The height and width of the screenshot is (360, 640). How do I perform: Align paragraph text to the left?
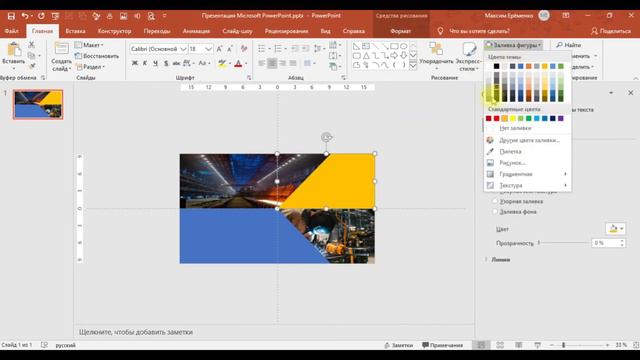[x=262, y=63]
